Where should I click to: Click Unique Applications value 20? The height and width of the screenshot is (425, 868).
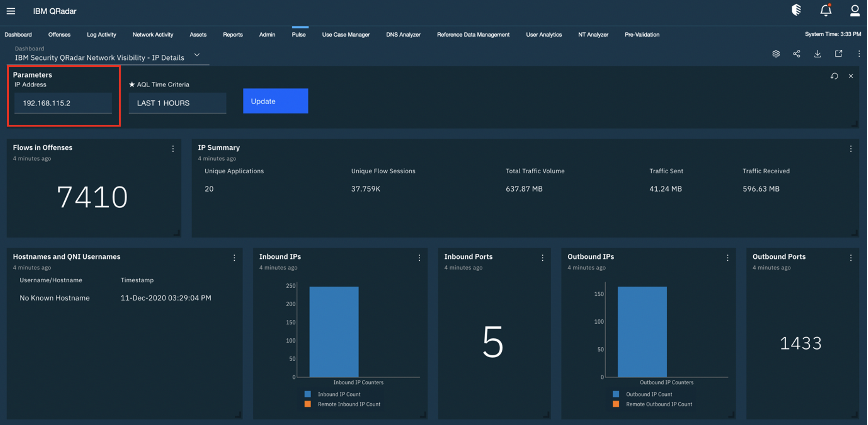pyautogui.click(x=209, y=189)
